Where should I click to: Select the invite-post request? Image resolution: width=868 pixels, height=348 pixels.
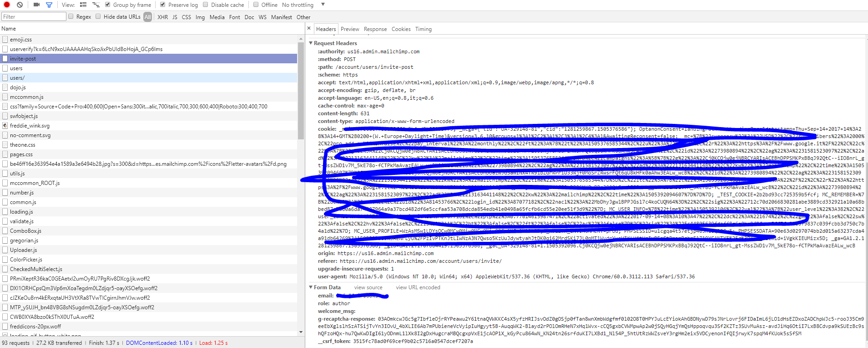(x=149, y=59)
